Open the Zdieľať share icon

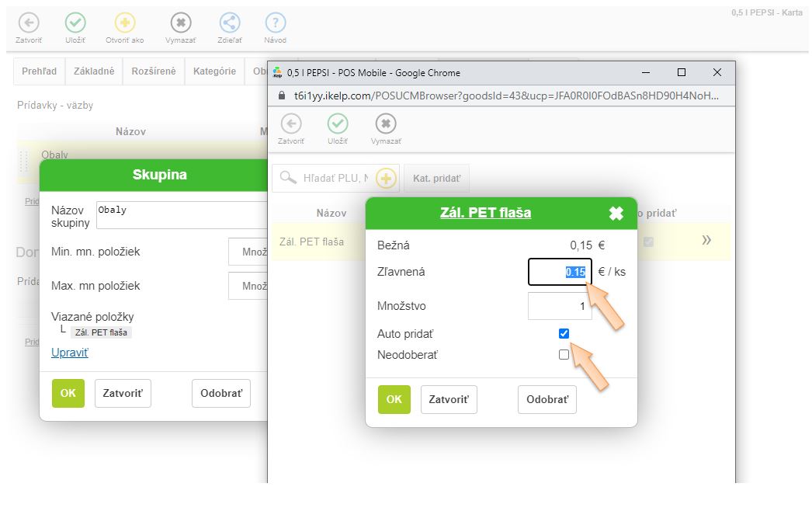230,23
